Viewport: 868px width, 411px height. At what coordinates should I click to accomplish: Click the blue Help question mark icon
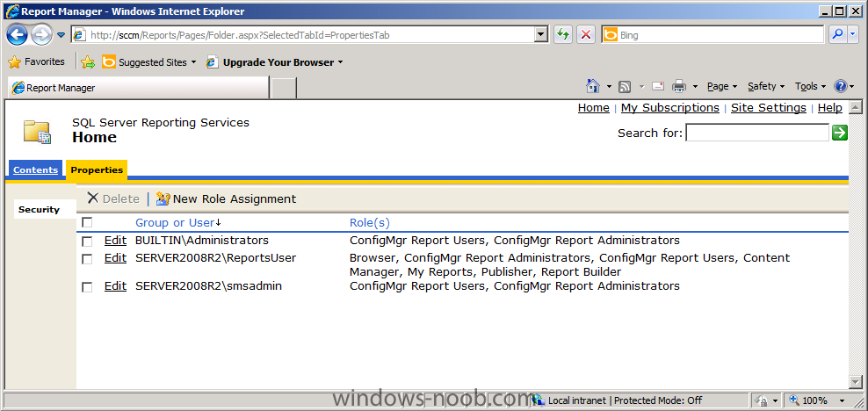[840, 86]
